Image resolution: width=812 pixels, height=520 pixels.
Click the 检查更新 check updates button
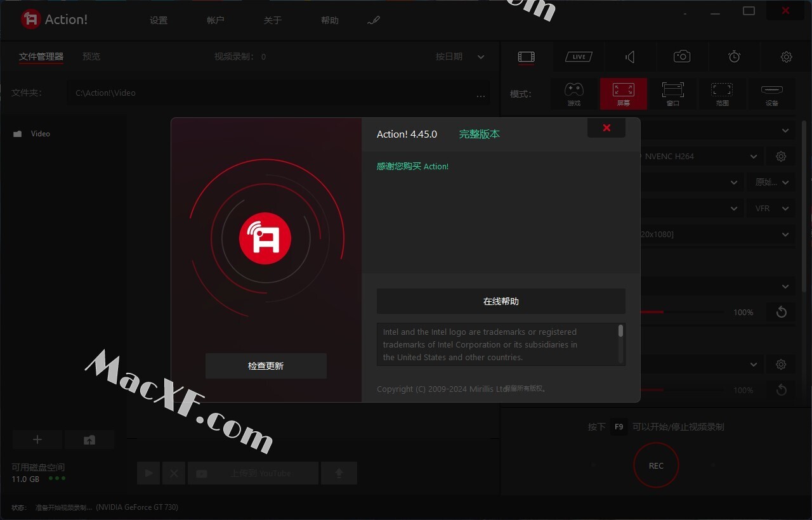pyautogui.click(x=266, y=366)
